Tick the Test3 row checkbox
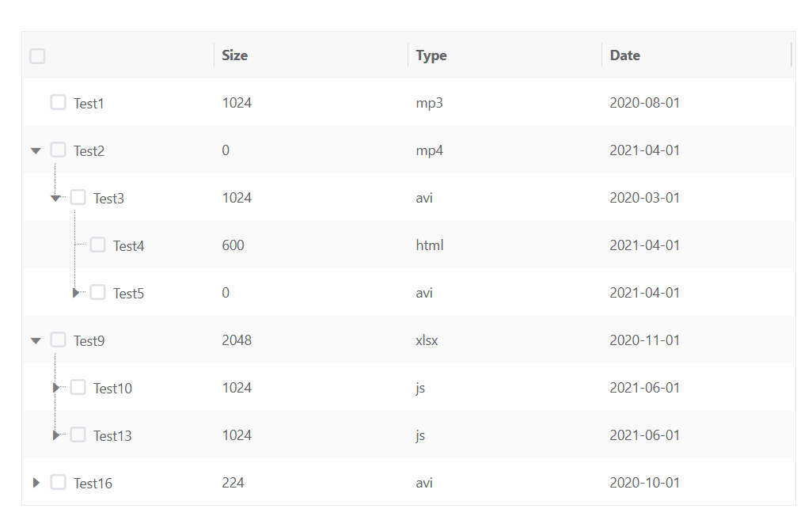Image resolution: width=812 pixels, height=520 pixels. (78, 197)
